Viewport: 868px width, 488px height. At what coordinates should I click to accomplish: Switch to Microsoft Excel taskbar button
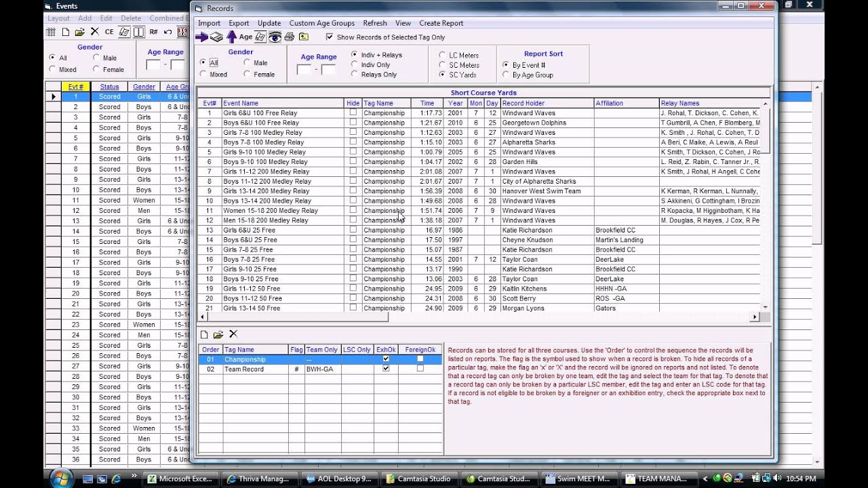182,479
